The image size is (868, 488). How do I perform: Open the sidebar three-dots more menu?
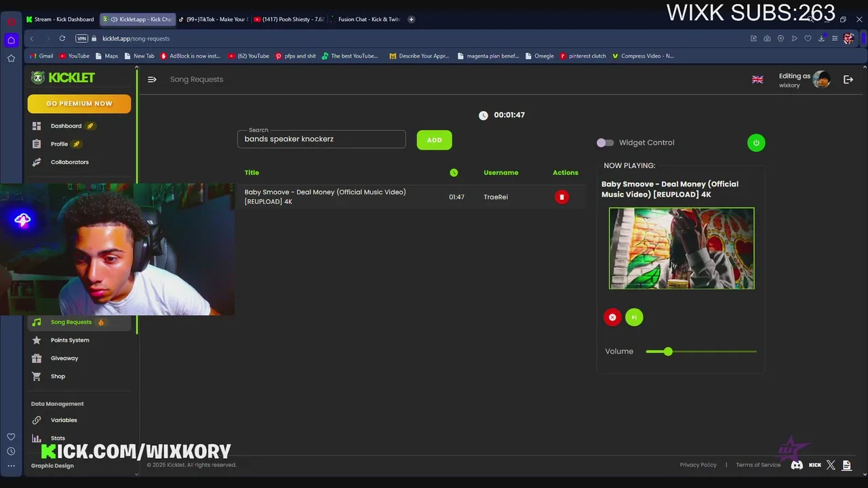point(11,466)
